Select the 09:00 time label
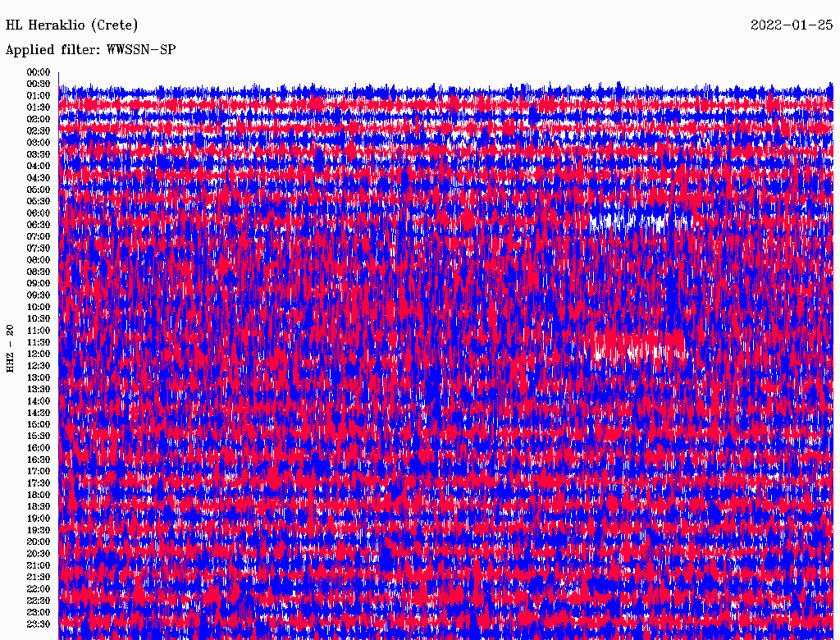Viewport: 840px width, 640px height. 39,284
